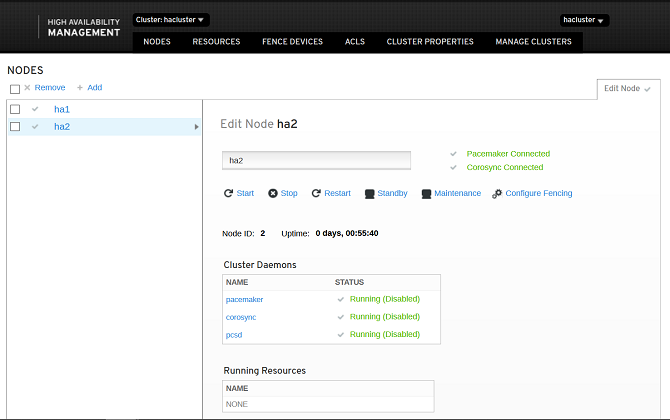
Task: Click the Start node circular arrow icon
Action: (228, 193)
